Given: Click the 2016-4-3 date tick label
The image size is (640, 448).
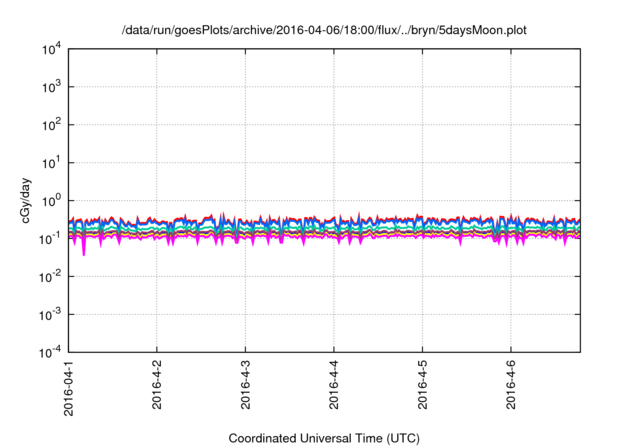Looking at the screenshot, I should [x=245, y=384].
